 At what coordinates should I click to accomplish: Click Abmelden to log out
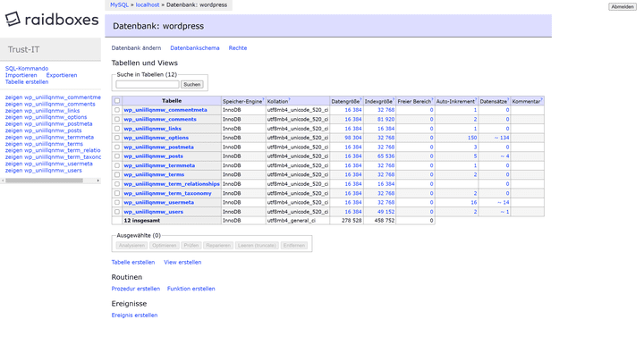(622, 6)
